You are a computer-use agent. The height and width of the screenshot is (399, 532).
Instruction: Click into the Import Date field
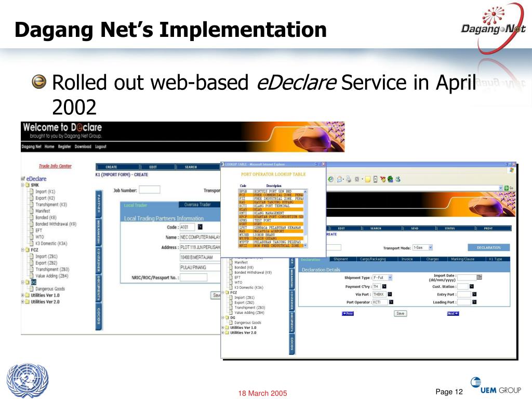tap(467, 277)
